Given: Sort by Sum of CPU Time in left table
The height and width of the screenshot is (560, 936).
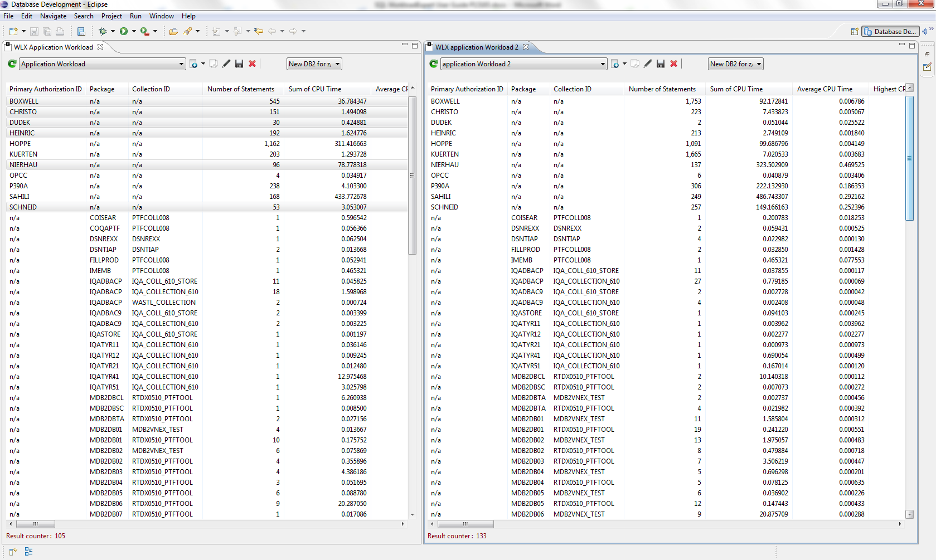Looking at the screenshot, I should 315,89.
